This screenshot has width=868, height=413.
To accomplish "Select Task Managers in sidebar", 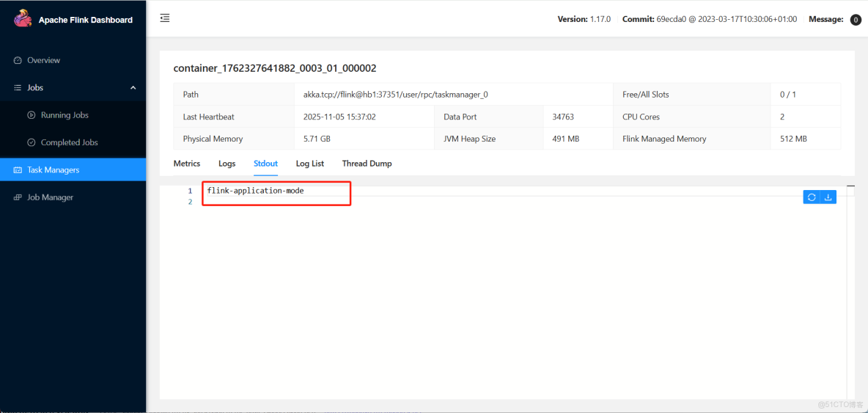I will point(73,170).
